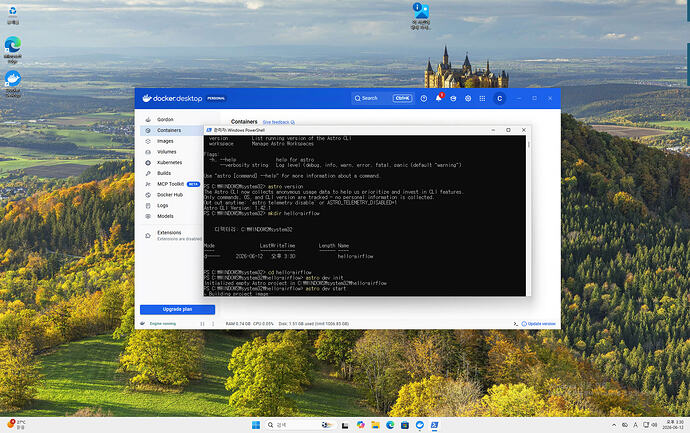Image resolution: width=690 pixels, height=433 pixels.
Task: Open Docker settings gear
Action: click(x=468, y=99)
